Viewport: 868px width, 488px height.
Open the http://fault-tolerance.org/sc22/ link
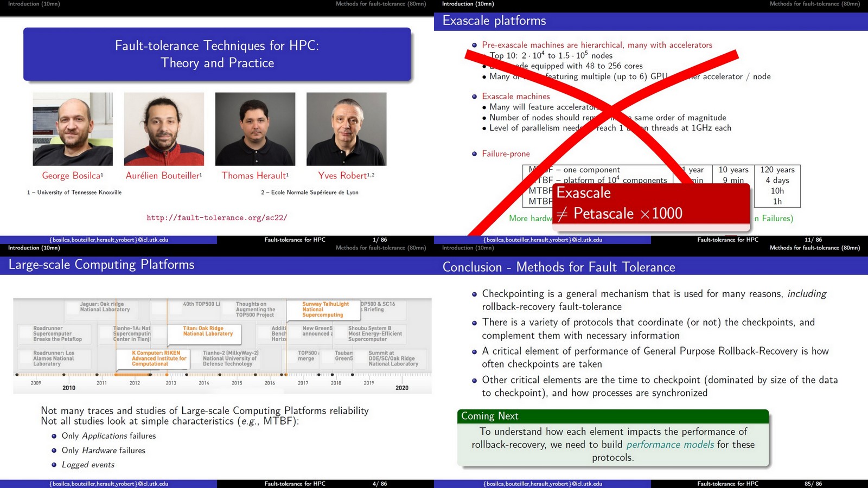pos(216,217)
